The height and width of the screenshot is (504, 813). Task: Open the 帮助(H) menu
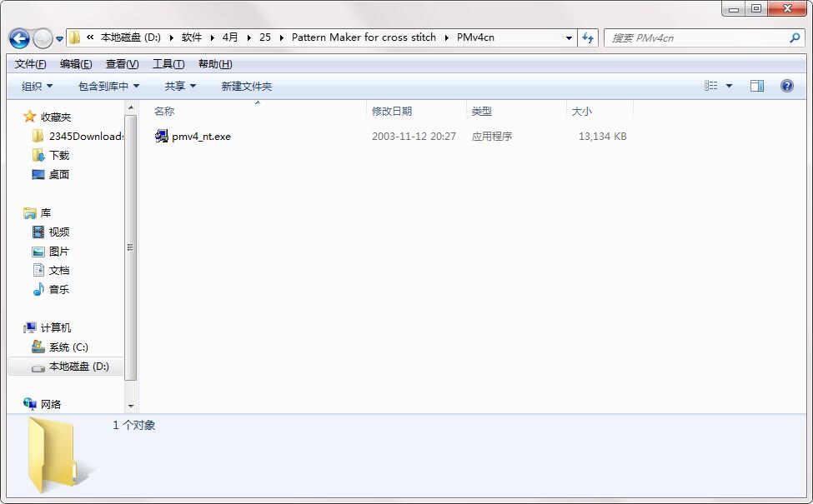tap(215, 63)
